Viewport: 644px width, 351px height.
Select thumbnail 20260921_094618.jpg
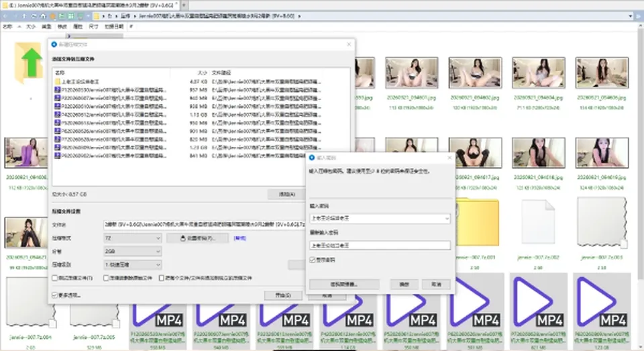539,153
